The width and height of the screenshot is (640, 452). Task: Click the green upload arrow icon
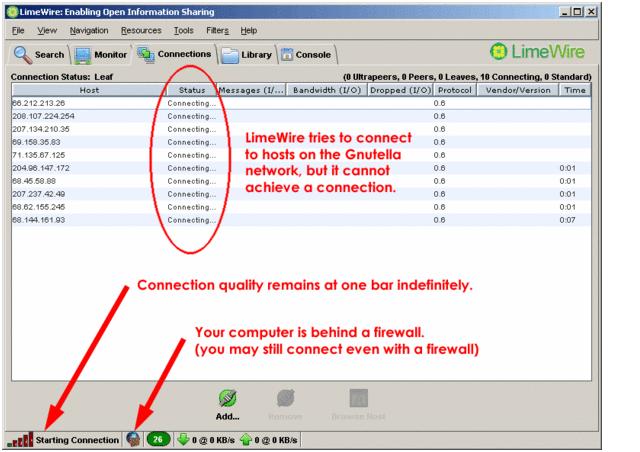(246, 439)
